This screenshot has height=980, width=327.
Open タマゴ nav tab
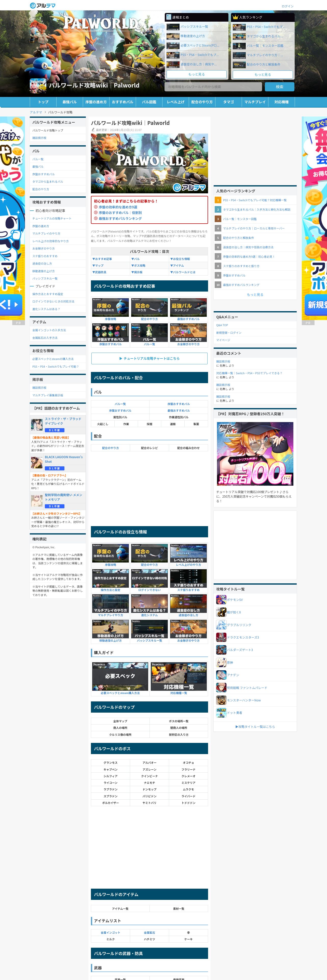(x=228, y=102)
